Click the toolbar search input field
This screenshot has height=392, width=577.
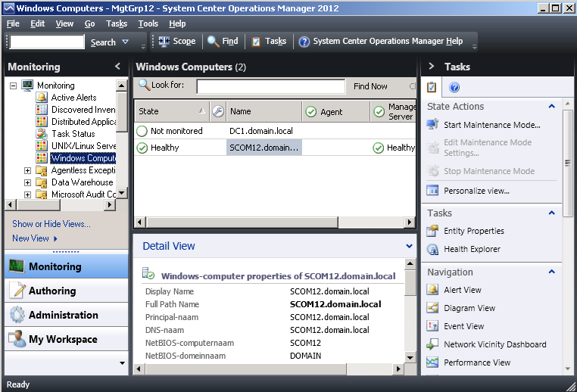coord(47,42)
